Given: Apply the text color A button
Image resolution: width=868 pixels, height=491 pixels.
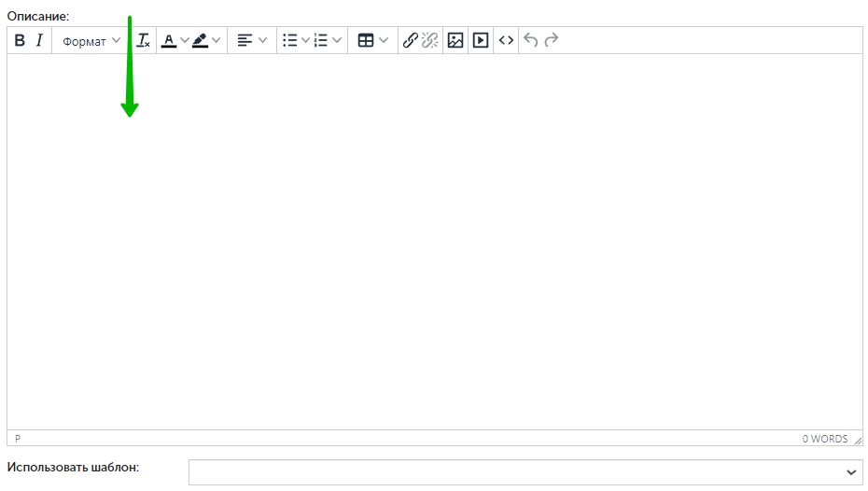Looking at the screenshot, I should (169, 40).
